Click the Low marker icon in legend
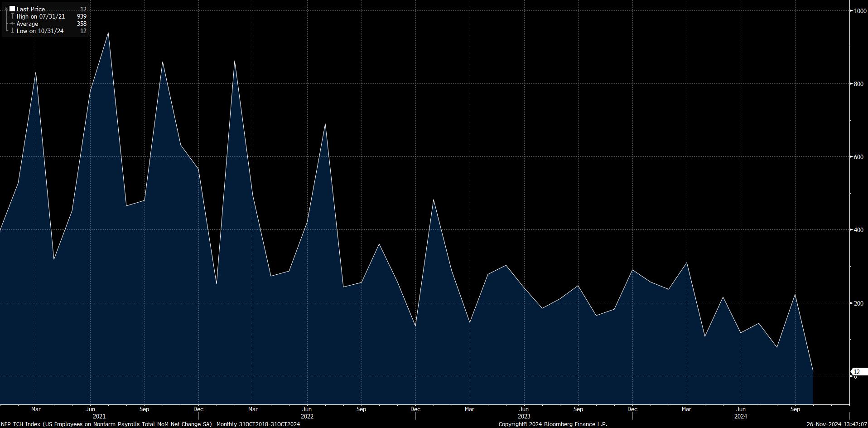The image size is (868, 428). click(12, 31)
